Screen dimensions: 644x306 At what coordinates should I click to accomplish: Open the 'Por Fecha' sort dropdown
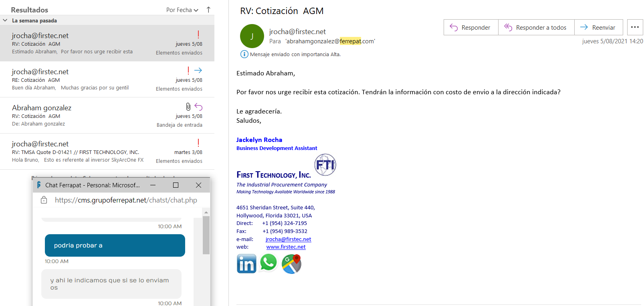click(182, 10)
